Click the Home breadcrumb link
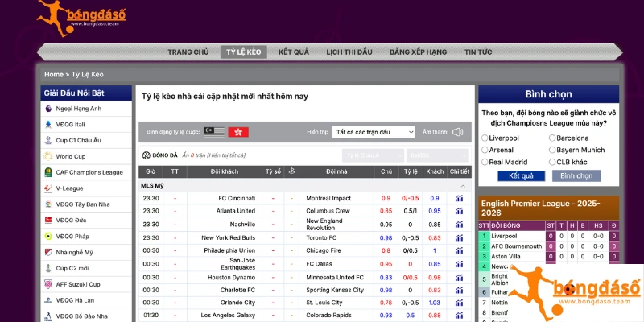Image resolution: width=644 pixels, height=322 pixels. click(53, 74)
